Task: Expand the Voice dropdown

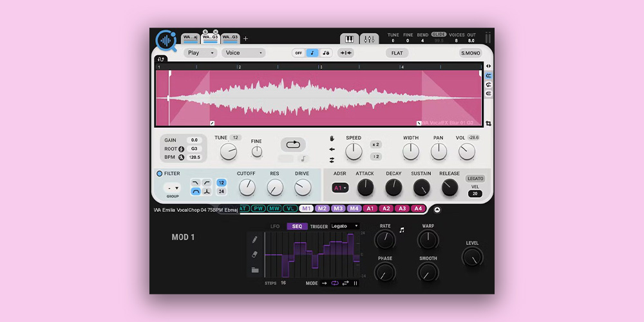Action: coord(243,53)
